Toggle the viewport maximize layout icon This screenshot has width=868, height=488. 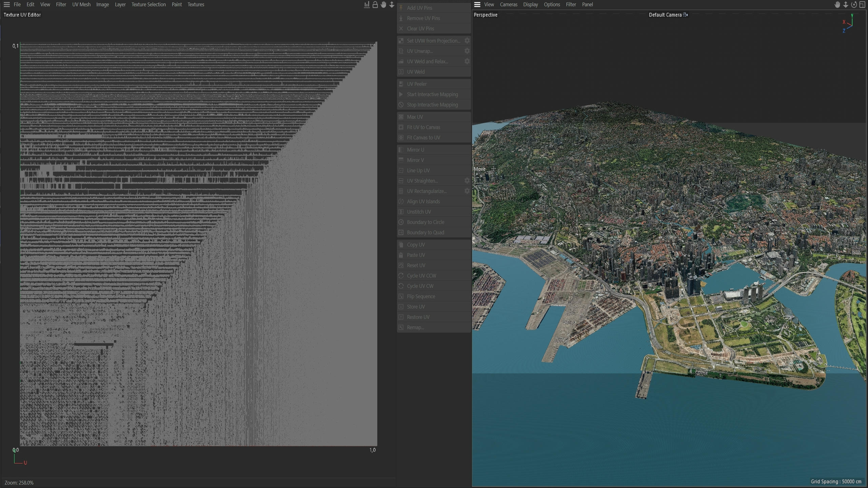[862, 4]
